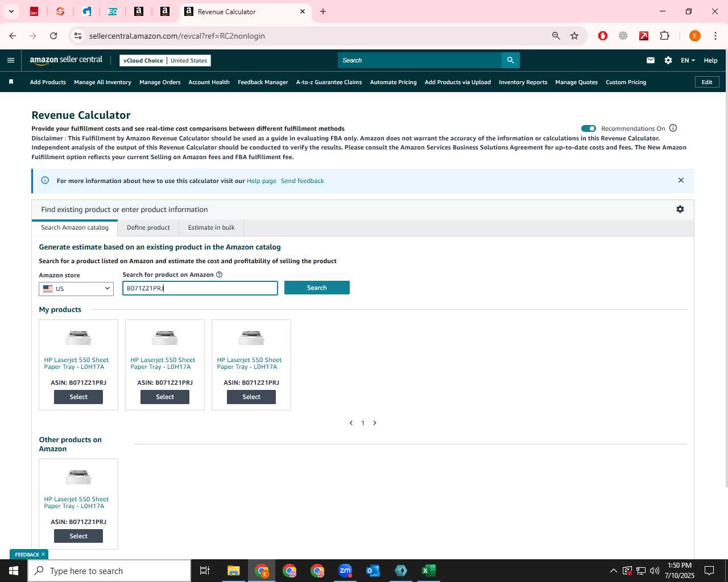Open Outlook from taskbar

click(373, 571)
